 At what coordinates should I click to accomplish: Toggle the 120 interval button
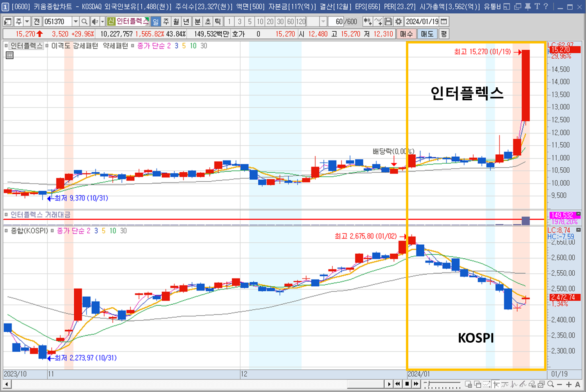point(301,22)
